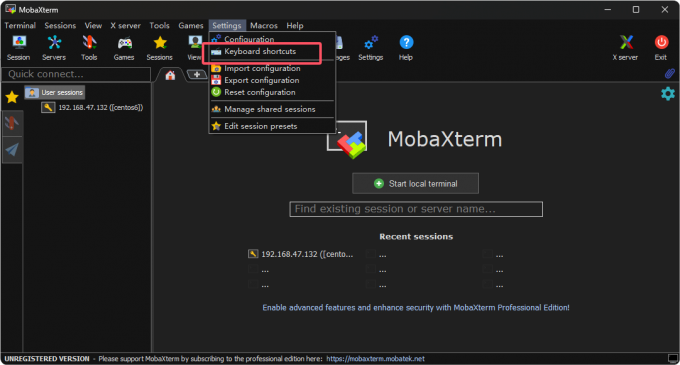Viewport: 680px width, 365px height.
Task: Open the Tools toolbar icon
Action: pos(89,48)
